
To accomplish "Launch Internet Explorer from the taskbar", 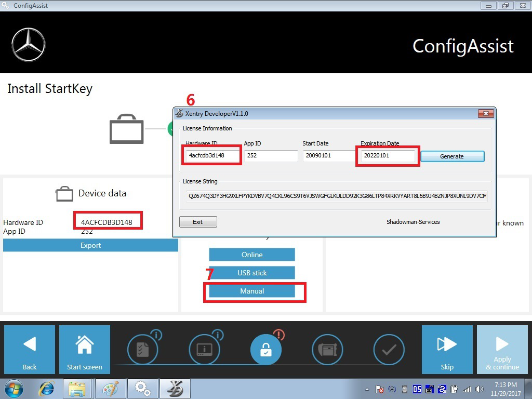I will tap(46, 388).
